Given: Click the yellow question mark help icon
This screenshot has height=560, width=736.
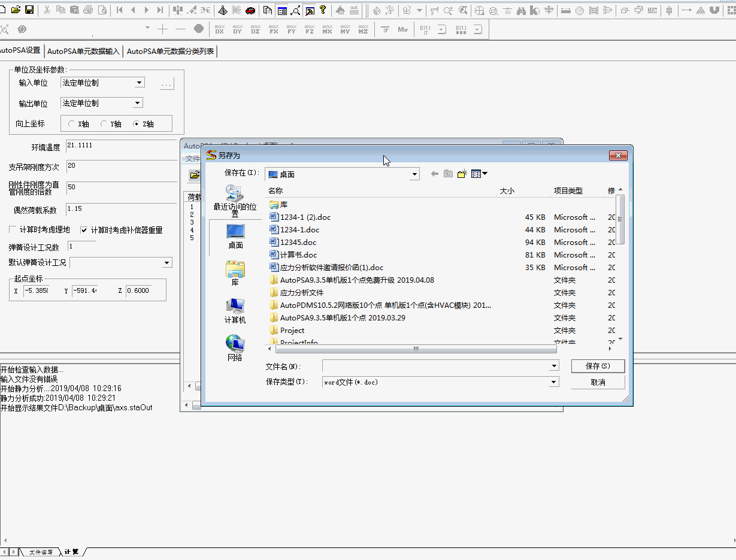Looking at the screenshot, I should (x=323, y=10).
